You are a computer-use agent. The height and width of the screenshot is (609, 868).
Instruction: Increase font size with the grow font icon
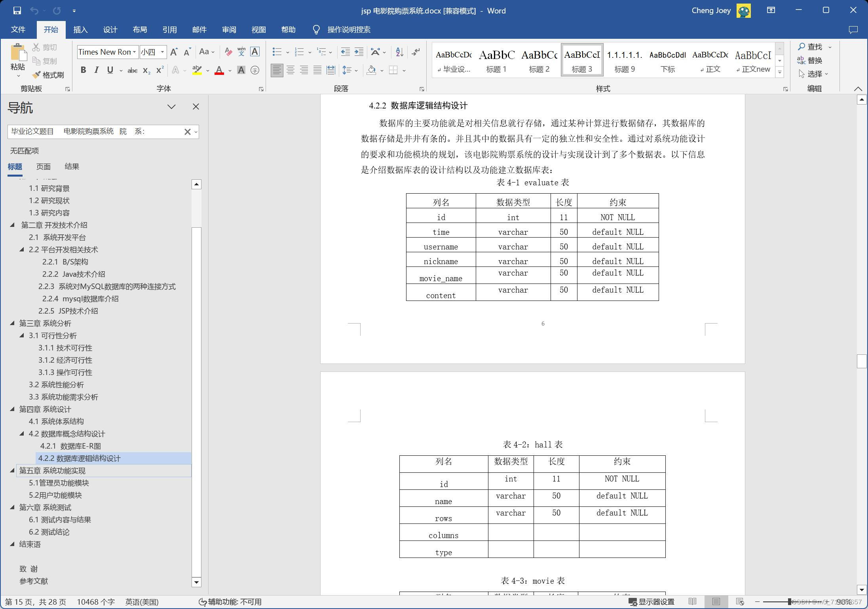click(x=174, y=52)
